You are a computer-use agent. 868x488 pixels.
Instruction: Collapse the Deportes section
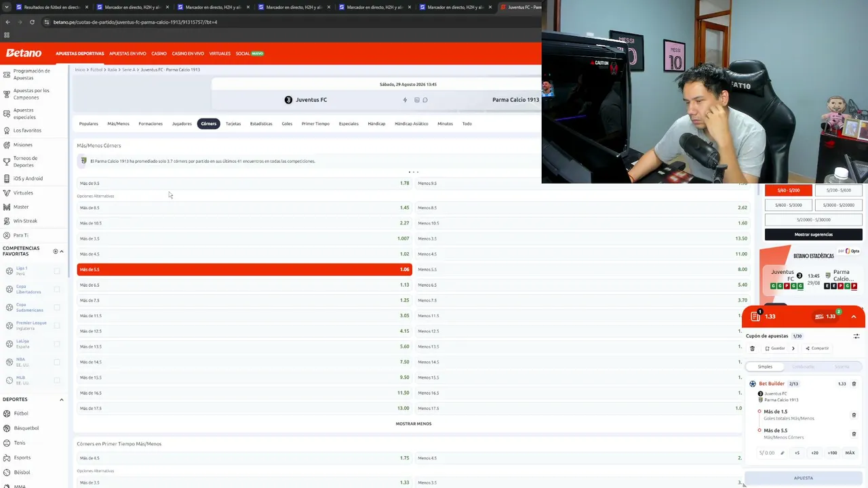point(62,399)
